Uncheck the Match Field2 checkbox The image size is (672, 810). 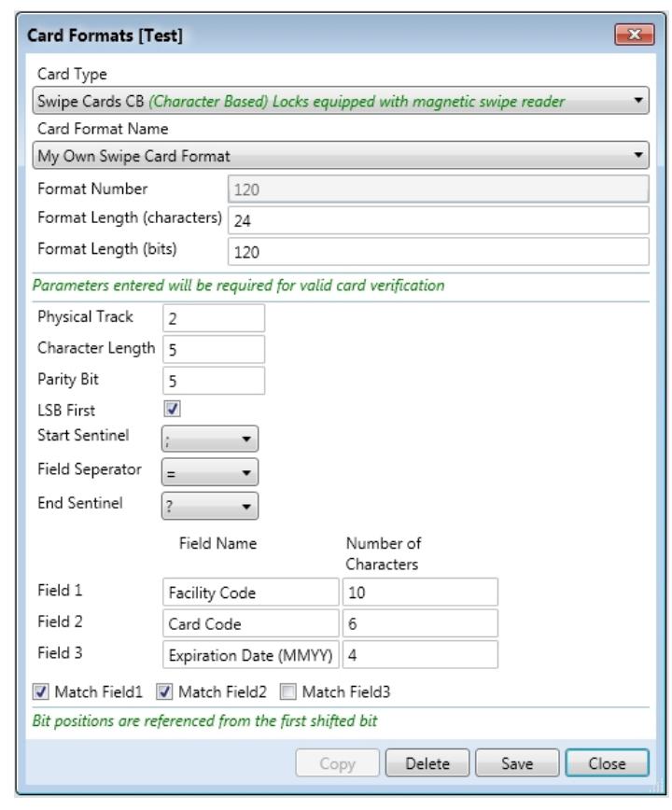pos(164,691)
